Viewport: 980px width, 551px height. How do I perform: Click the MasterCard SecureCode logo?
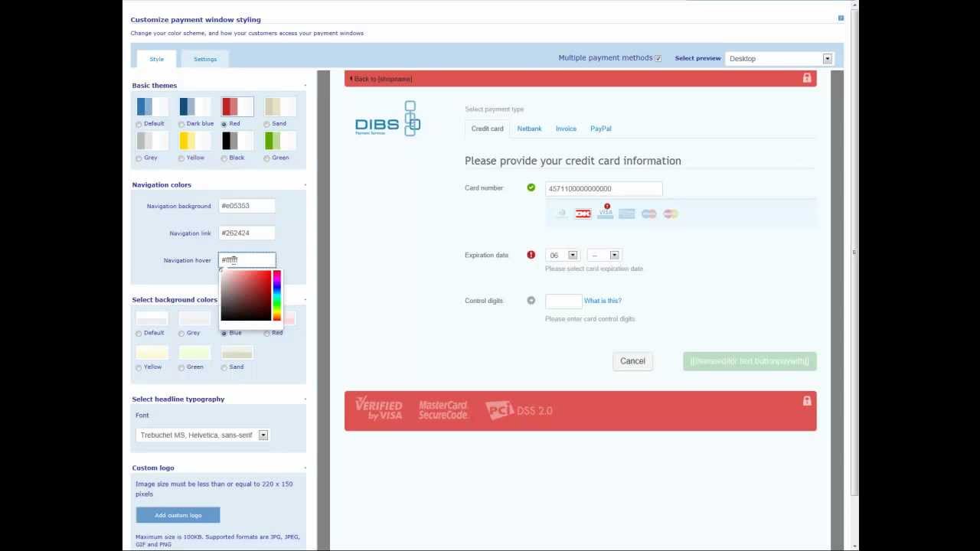coord(443,410)
